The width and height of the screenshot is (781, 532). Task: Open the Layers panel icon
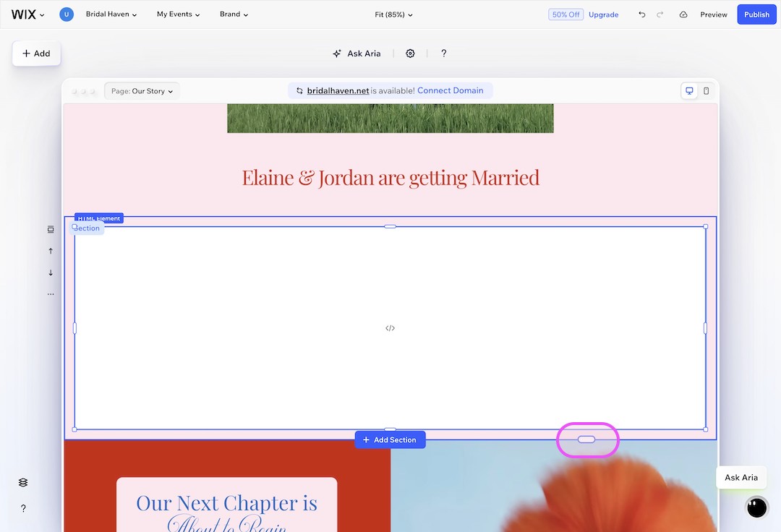(22, 482)
